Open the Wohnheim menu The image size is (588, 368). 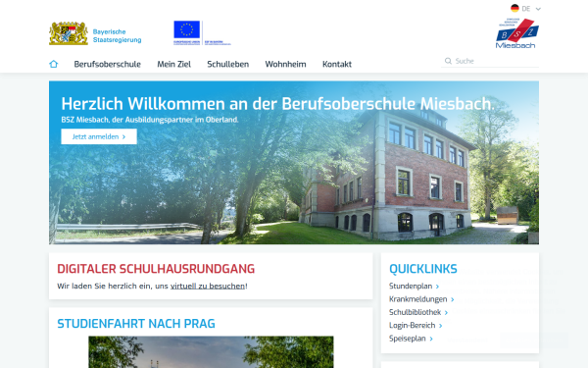click(x=285, y=64)
